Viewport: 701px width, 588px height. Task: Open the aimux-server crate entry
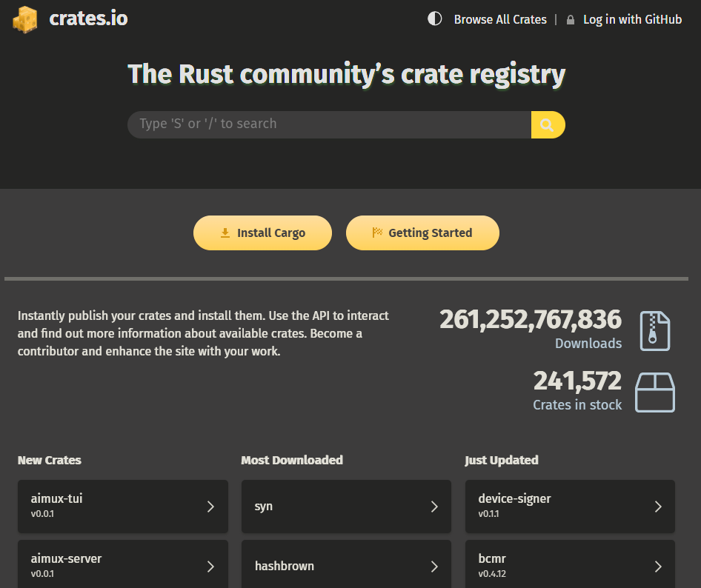[x=123, y=566]
